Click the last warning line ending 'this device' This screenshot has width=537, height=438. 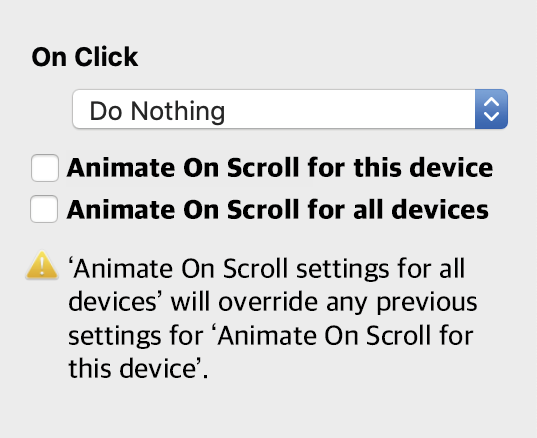coord(138,369)
